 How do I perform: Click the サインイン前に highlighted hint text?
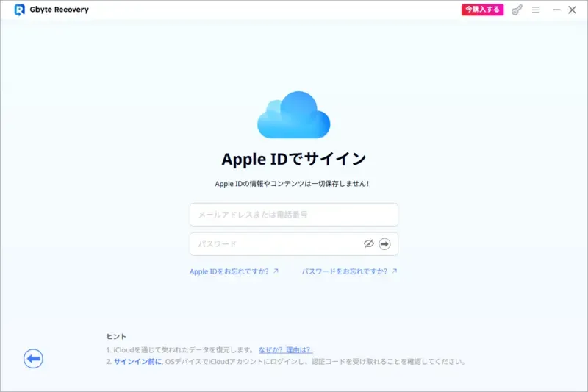coord(137,362)
